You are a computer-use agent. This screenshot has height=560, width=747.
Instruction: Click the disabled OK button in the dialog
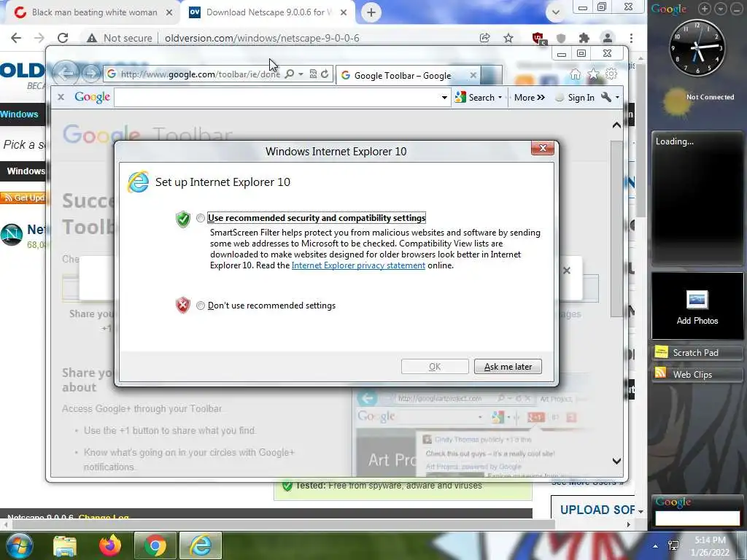click(435, 367)
